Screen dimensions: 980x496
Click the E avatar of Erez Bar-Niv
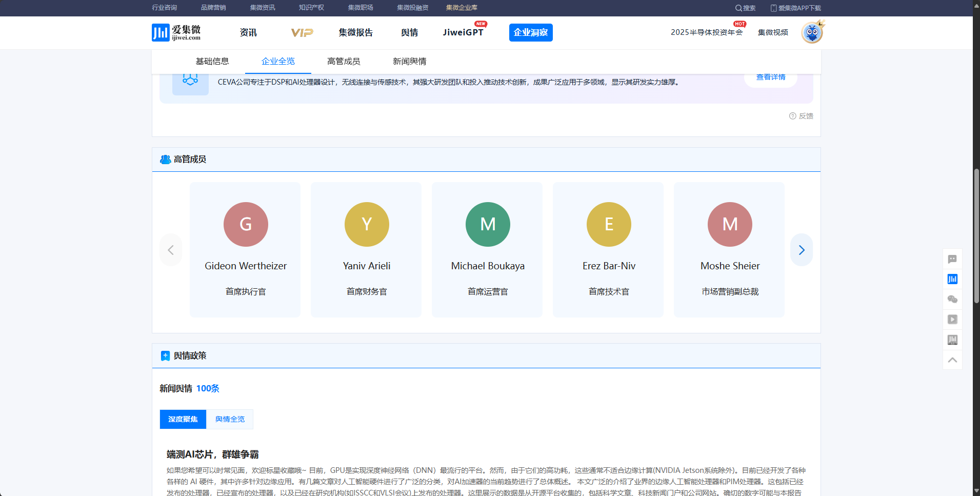(x=609, y=224)
